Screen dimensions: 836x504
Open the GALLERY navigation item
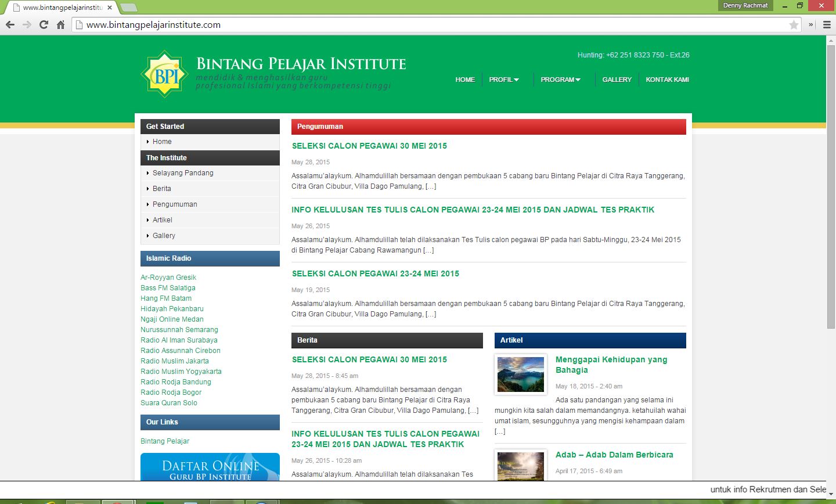click(617, 80)
